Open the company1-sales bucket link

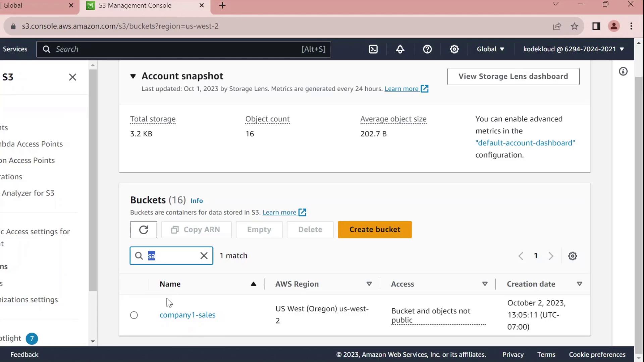tap(187, 315)
